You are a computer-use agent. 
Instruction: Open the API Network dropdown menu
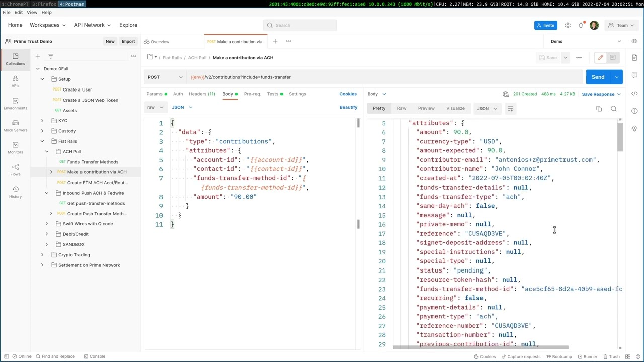93,25
